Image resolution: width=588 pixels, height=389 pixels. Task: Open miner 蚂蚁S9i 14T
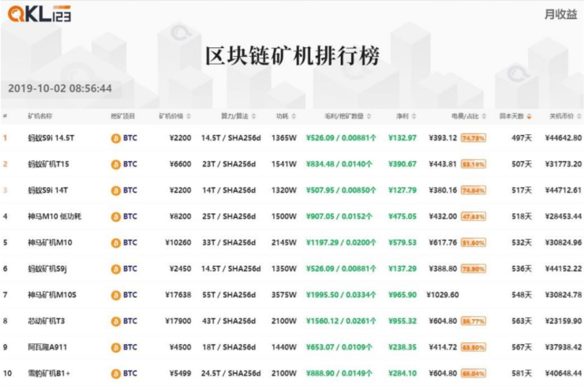[48, 190]
